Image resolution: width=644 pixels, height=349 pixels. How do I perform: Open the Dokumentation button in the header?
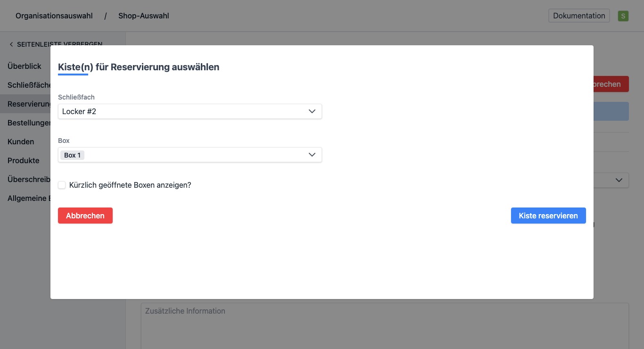578,16
